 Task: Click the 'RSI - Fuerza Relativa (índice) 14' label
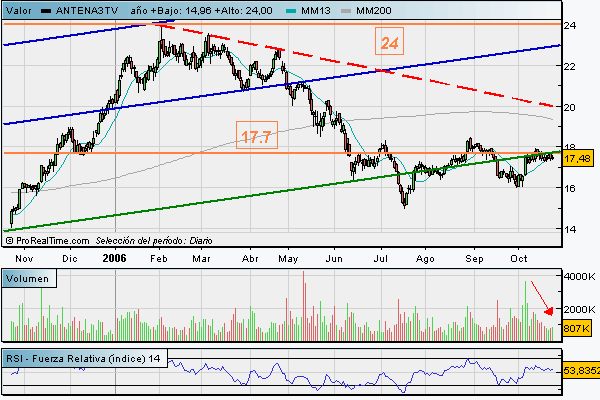click(83, 359)
